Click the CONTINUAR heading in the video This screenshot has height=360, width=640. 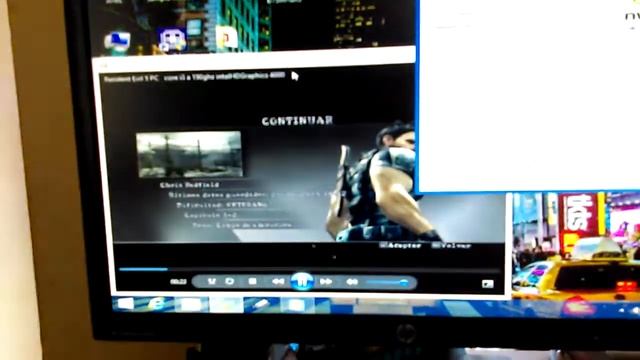coord(298,121)
